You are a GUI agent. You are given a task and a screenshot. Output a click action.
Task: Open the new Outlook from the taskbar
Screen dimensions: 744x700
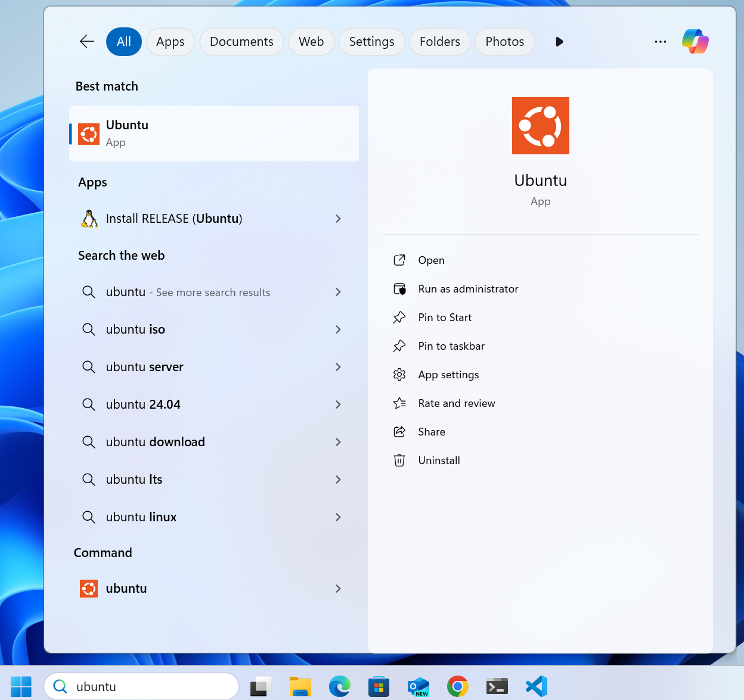418,686
